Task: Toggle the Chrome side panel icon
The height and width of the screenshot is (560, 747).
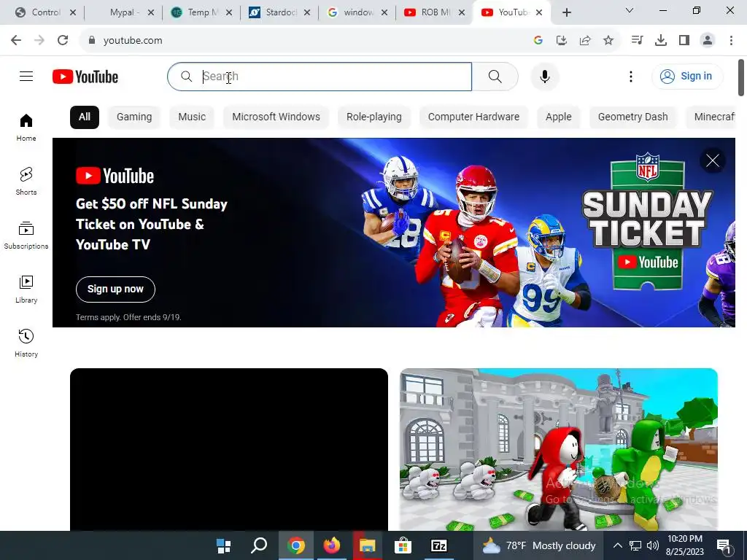Action: click(684, 41)
